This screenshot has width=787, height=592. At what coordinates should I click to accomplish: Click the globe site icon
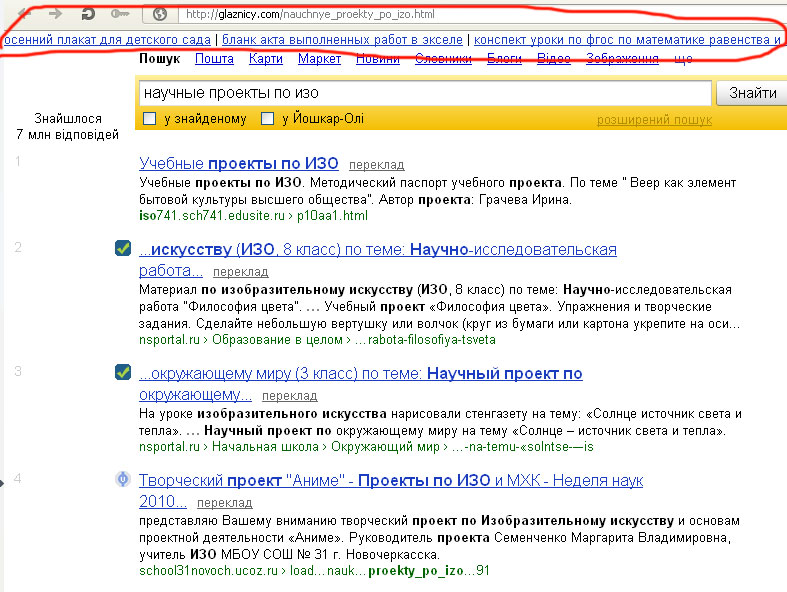(x=160, y=14)
